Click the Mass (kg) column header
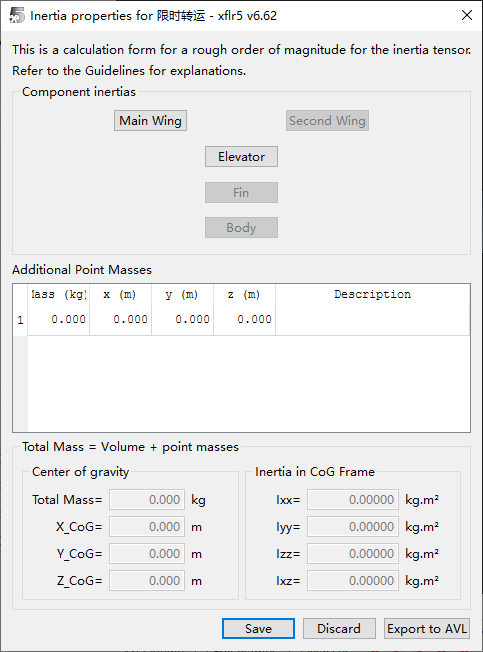 59,295
